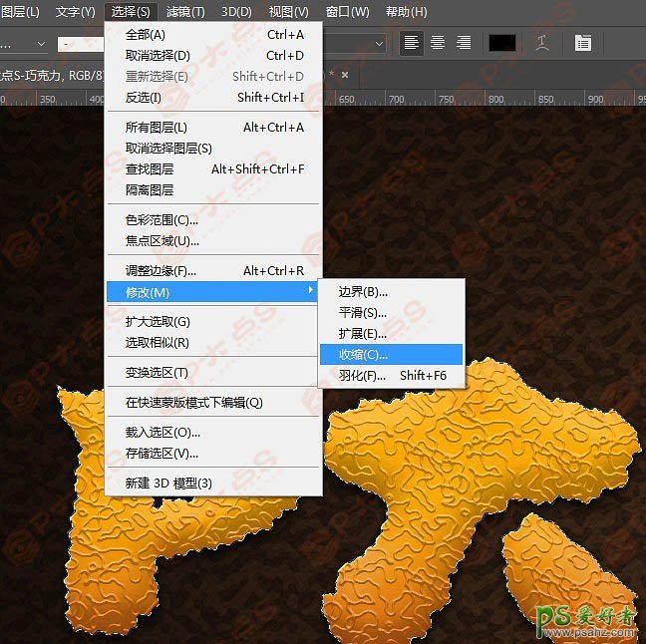
Task: Click the center text alignment icon
Action: (x=437, y=43)
